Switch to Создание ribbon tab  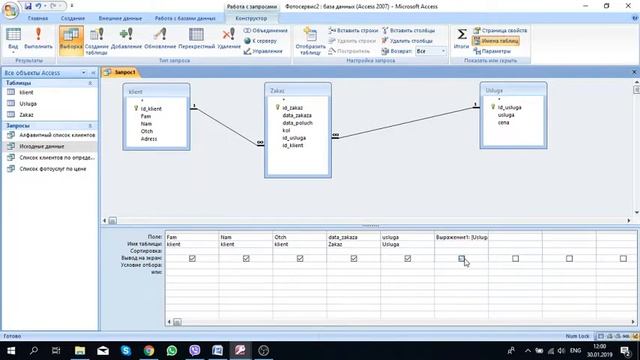coord(73,18)
